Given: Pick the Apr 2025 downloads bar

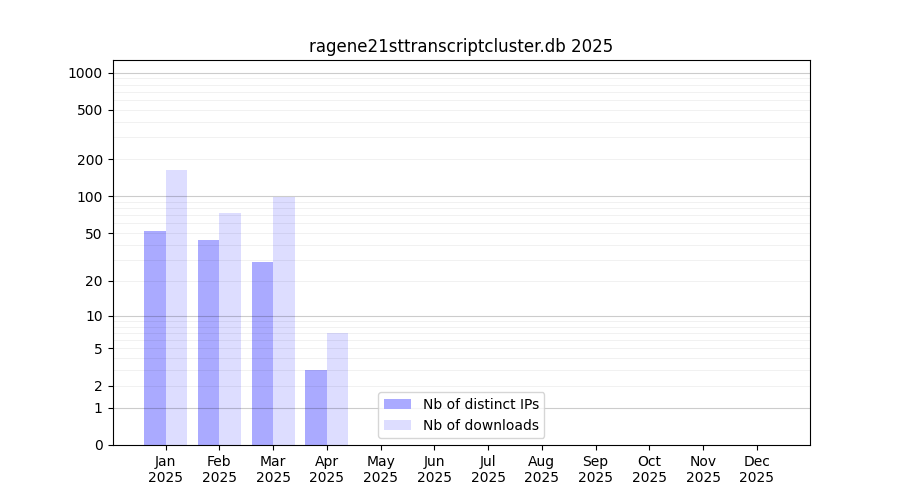Looking at the screenshot, I should coord(337,389).
